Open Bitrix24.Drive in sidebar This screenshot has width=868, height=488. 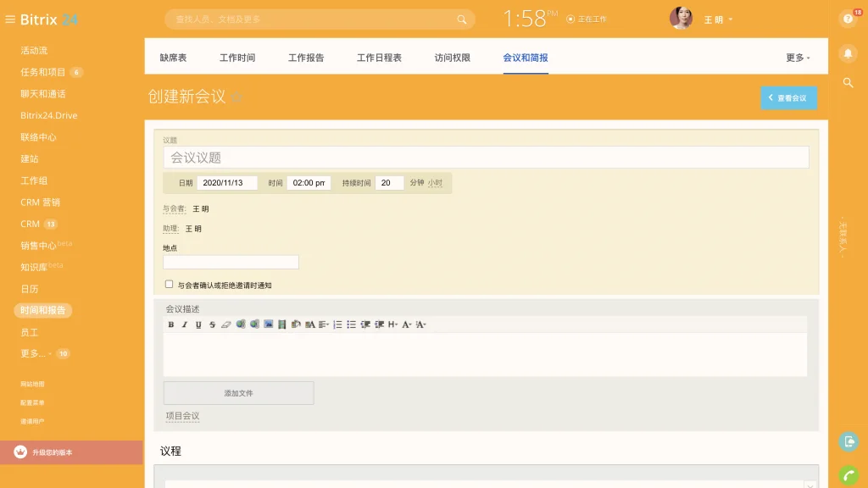pos(48,115)
